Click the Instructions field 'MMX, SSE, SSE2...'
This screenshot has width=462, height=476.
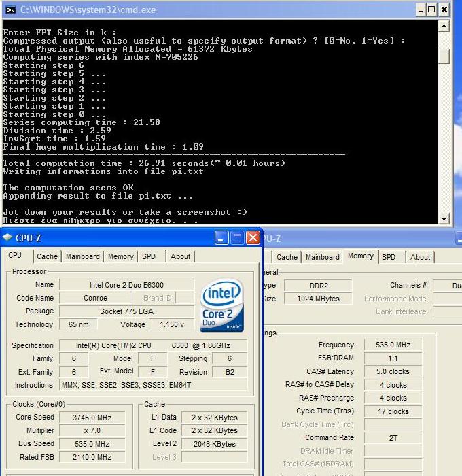coord(153,385)
